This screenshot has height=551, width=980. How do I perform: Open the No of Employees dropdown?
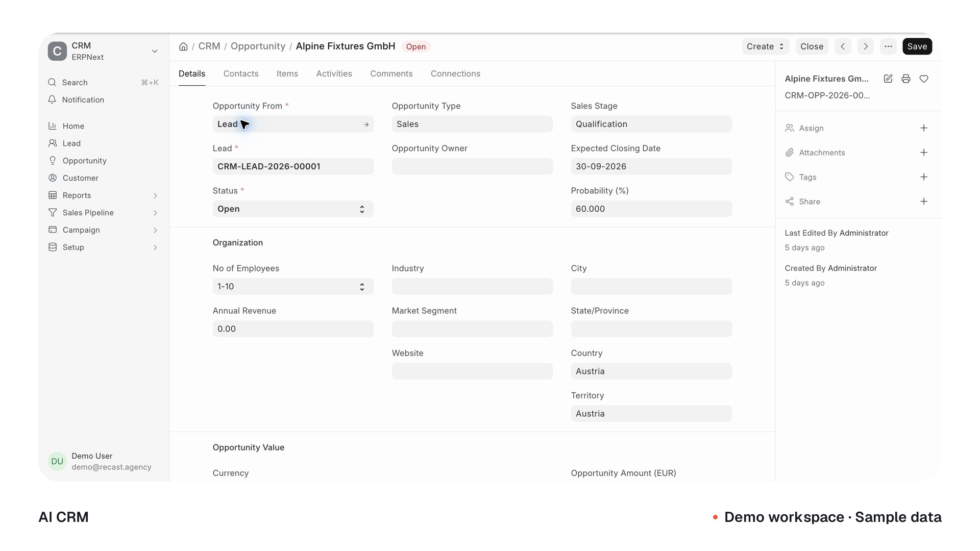[x=293, y=286]
